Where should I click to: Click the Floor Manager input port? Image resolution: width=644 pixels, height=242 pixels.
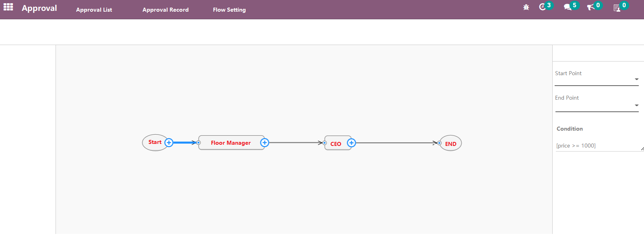[198, 143]
